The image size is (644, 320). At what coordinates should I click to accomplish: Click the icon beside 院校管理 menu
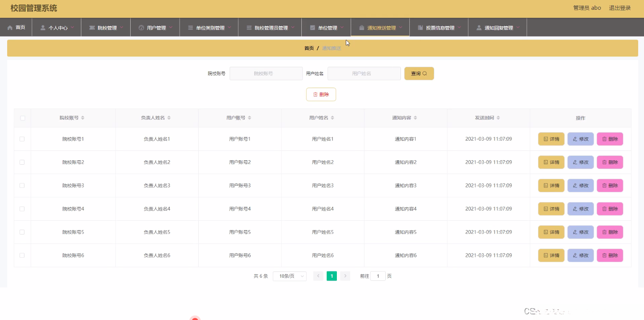tap(92, 28)
